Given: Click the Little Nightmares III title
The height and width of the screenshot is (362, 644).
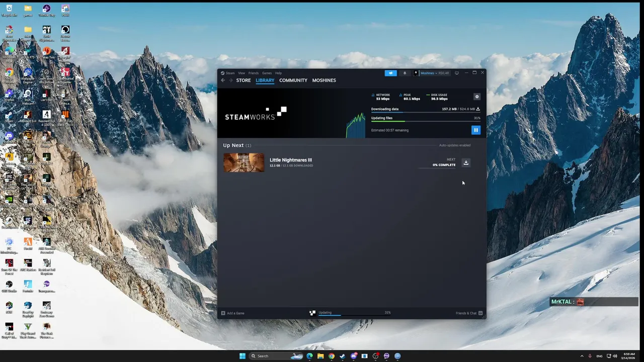Looking at the screenshot, I should coord(291,160).
